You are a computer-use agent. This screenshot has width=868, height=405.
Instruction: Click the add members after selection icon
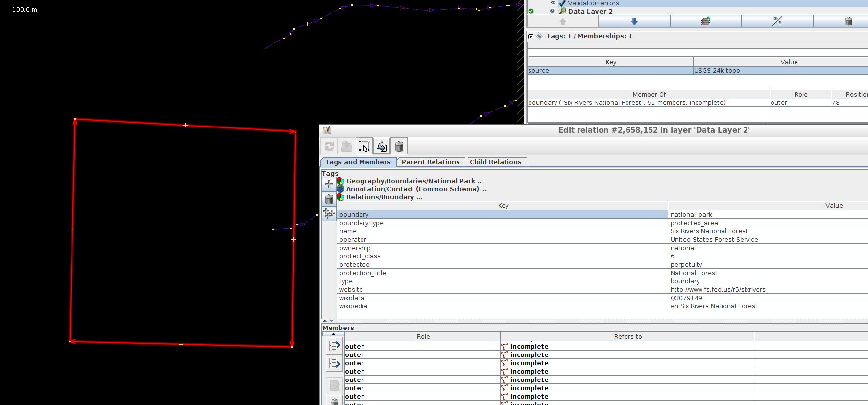334,363
